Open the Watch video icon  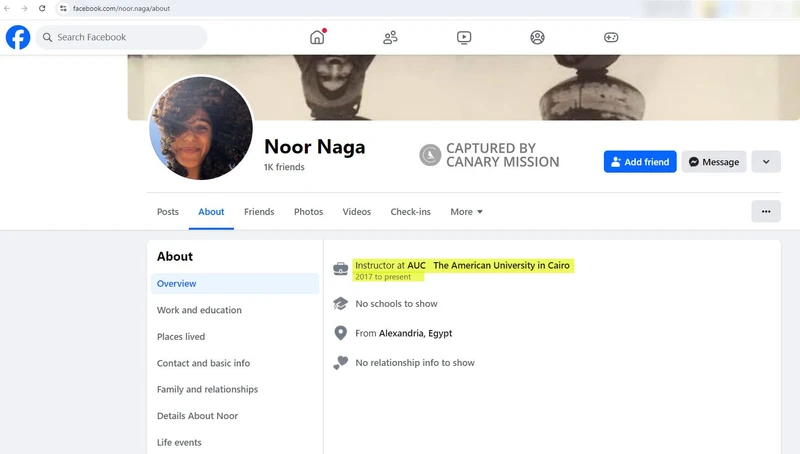click(x=464, y=37)
